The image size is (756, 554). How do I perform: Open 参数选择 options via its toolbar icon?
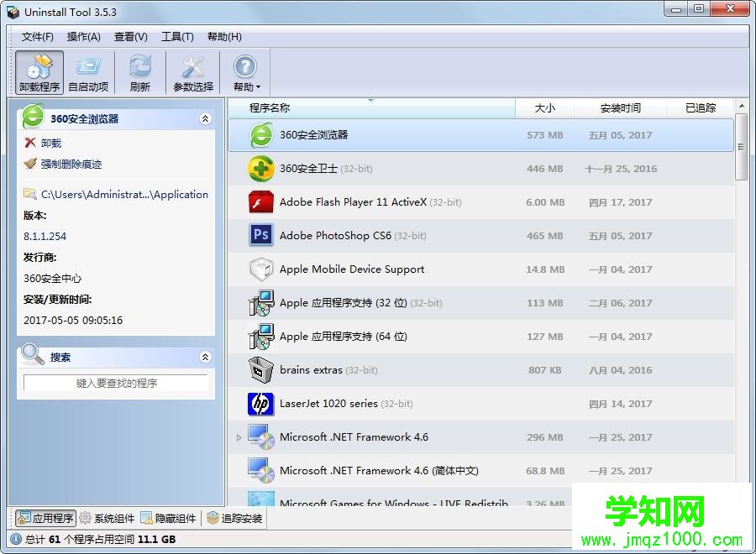[x=192, y=71]
